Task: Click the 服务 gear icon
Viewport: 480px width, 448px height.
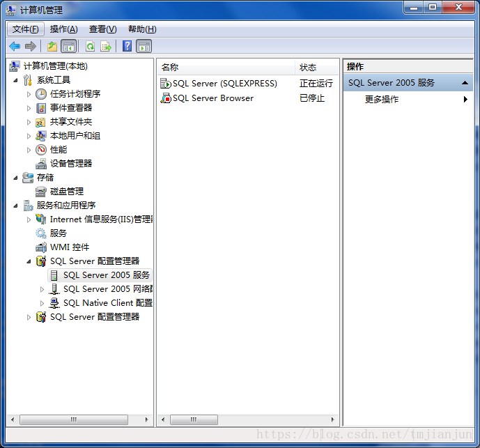Action: point(41,233)
